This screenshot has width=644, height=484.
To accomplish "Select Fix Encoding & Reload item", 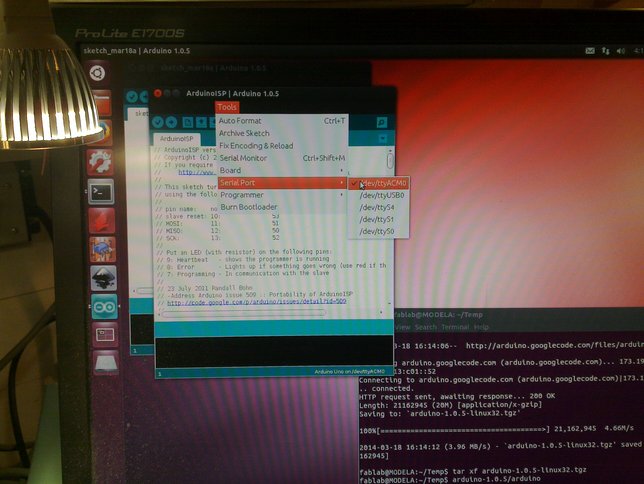I will (x=282, y=145).
